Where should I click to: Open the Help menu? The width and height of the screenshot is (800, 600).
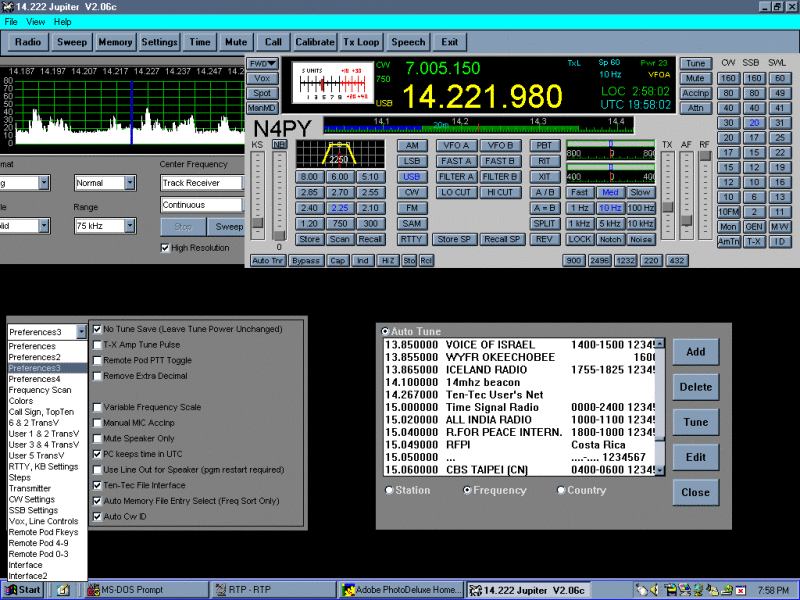pos(62,22)
